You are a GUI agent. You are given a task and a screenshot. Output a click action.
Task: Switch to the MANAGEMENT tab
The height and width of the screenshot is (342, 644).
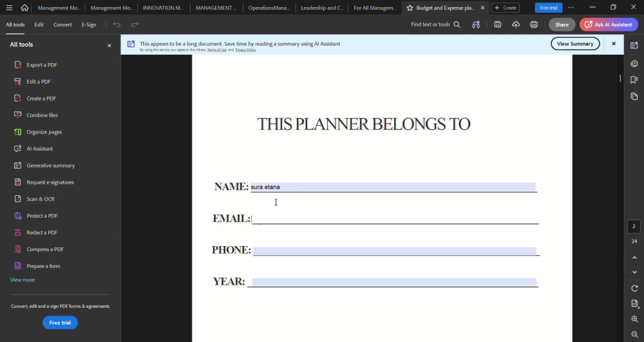[216, 8]
